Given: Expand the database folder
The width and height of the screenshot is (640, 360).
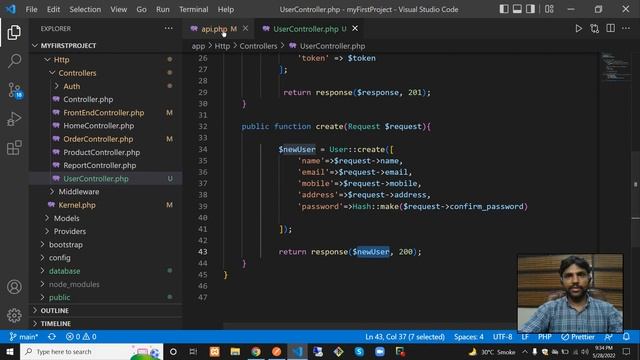Looking at the screenshot, I should click(x=106, y=271).
